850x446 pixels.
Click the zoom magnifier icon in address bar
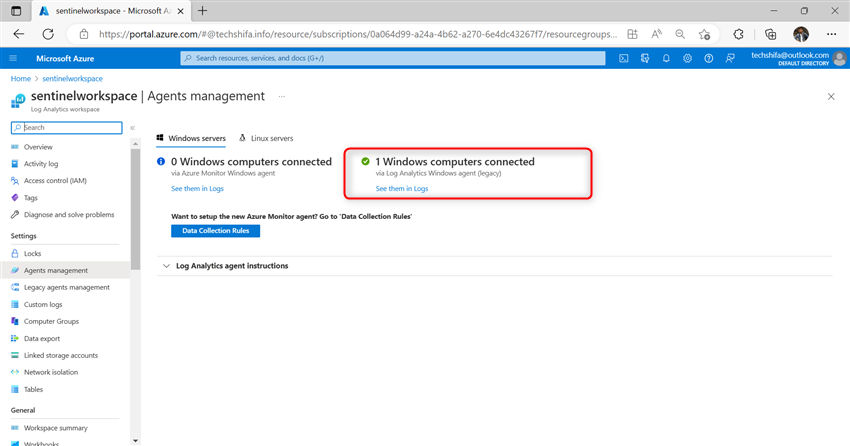680,34
